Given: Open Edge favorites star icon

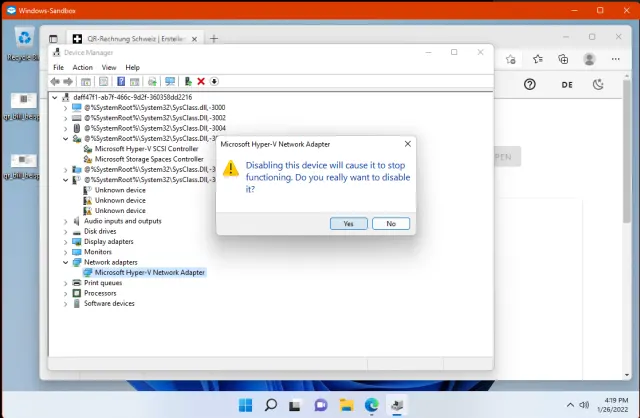Looking at the screenshot, I should coord(539,59).
